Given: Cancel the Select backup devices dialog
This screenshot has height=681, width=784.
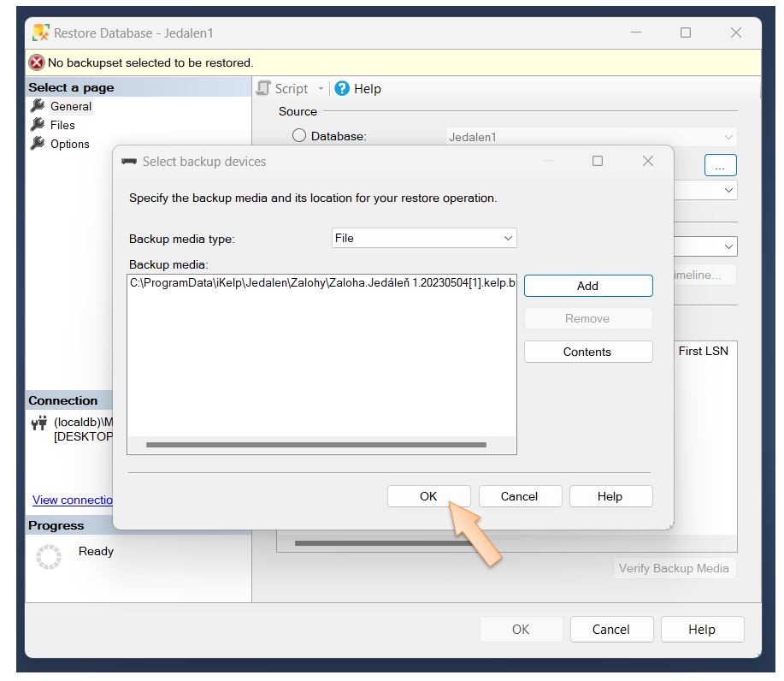Looking at the screenshot, I should pyautogui.click(x=519, y=496).
